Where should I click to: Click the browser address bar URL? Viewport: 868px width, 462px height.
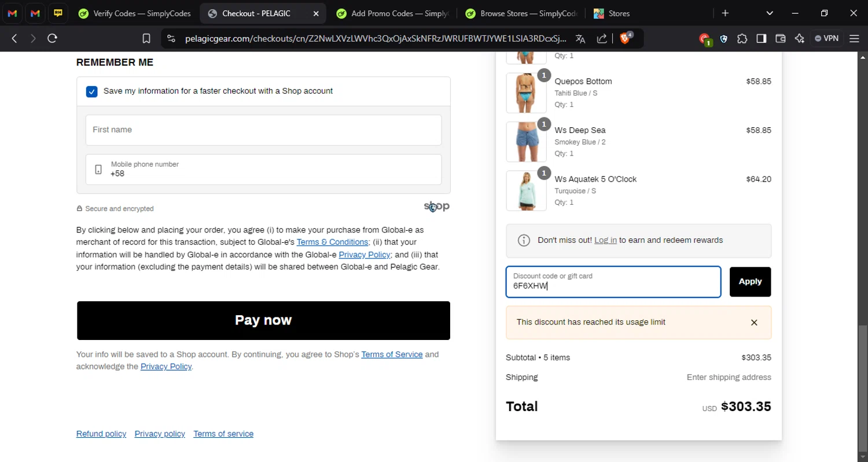pos(376,39)
